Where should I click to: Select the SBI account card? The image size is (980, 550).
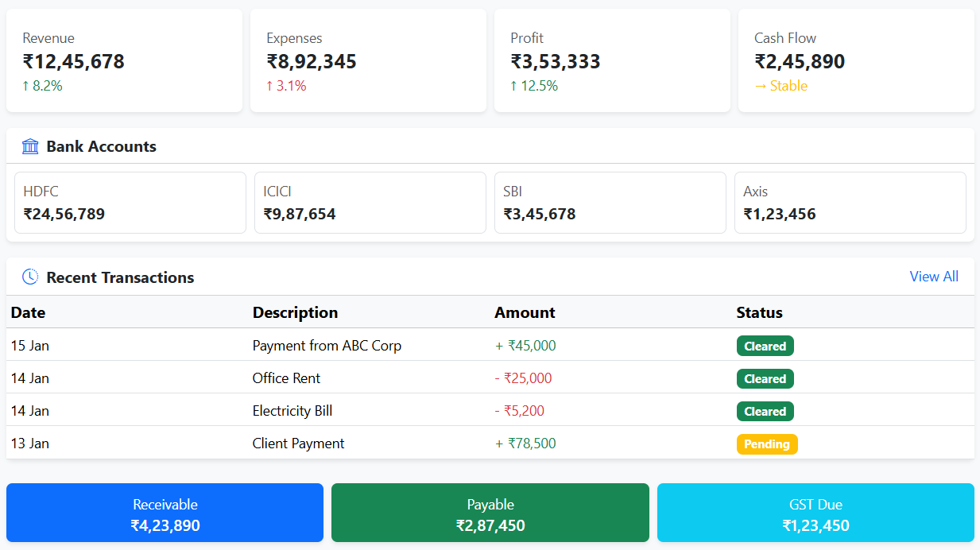click(x=610, y=202)
